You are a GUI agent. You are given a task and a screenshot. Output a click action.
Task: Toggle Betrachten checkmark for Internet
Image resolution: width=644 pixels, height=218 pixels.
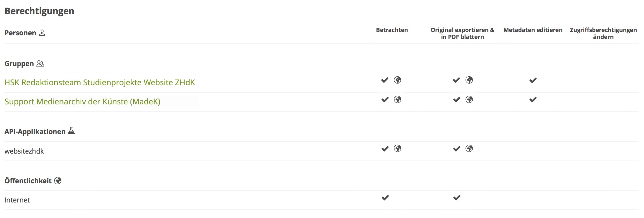[x=385, y=198]
